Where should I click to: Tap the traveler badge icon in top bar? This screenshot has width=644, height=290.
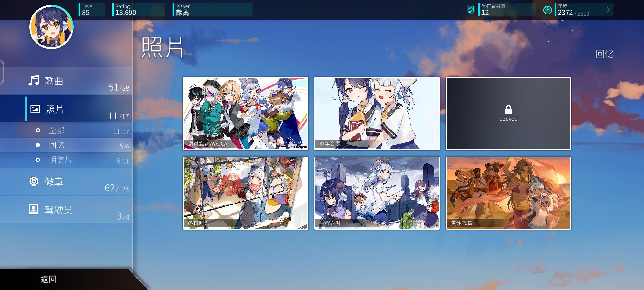pos(471,10)
